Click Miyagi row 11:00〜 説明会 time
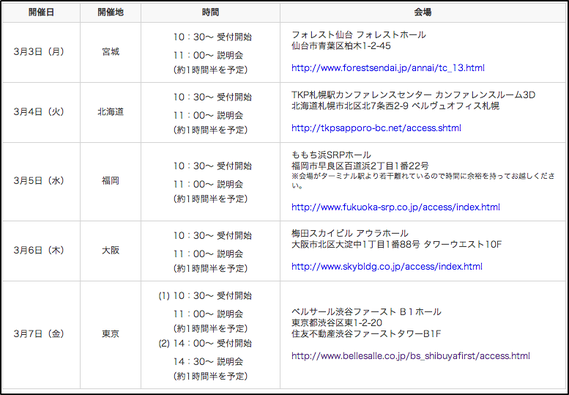 pyautogui.click(x=208, y=55)
